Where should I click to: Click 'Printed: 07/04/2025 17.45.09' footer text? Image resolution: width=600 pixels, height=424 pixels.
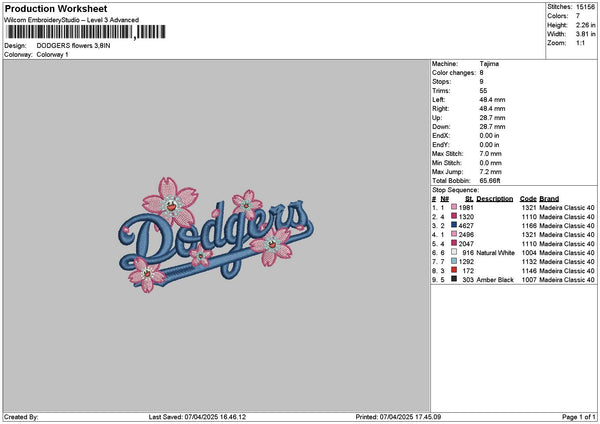[398, 417]
